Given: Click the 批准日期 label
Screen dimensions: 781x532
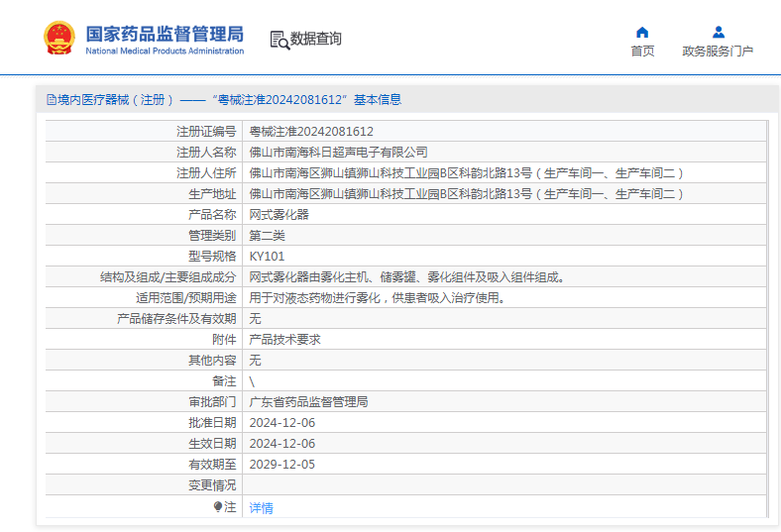Looking at the screenshot, I should pyautogui.click(x=212, y=423).
